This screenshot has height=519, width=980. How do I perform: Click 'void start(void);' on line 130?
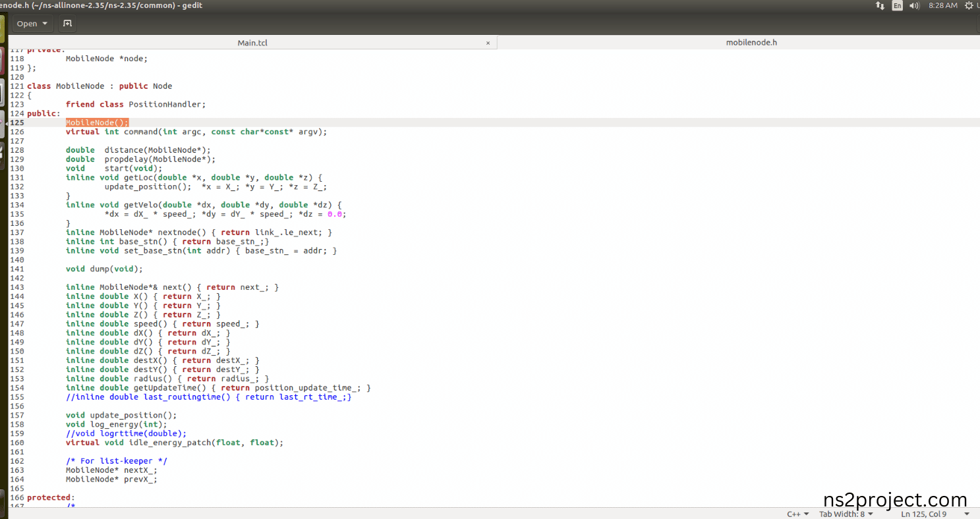114,169
